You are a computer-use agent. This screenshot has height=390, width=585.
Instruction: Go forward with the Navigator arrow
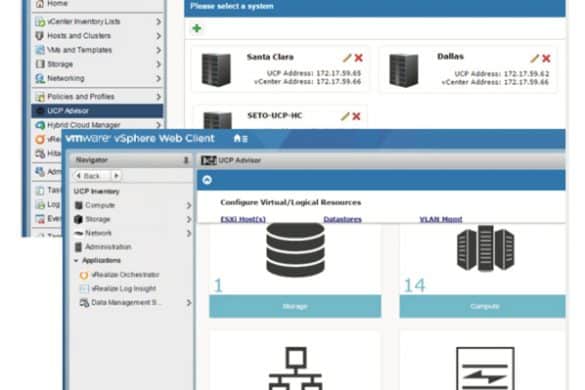click(116, 176)
